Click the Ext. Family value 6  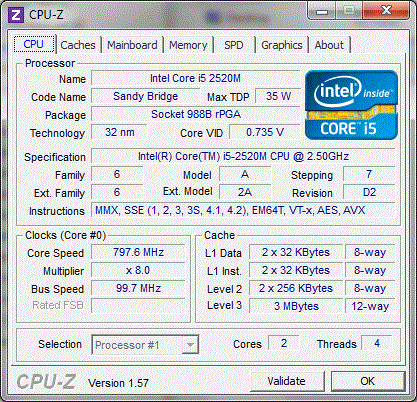coord(117,192)
